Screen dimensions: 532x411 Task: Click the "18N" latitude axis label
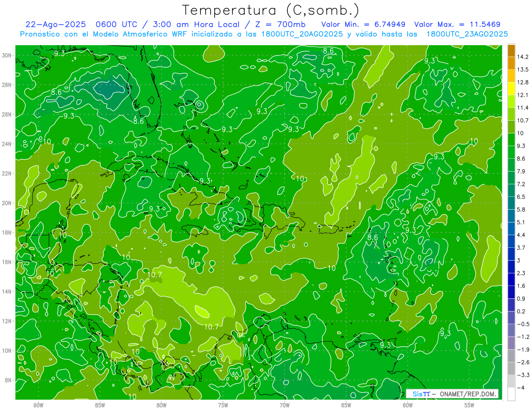pyautogui.click(x=8, y=232)
